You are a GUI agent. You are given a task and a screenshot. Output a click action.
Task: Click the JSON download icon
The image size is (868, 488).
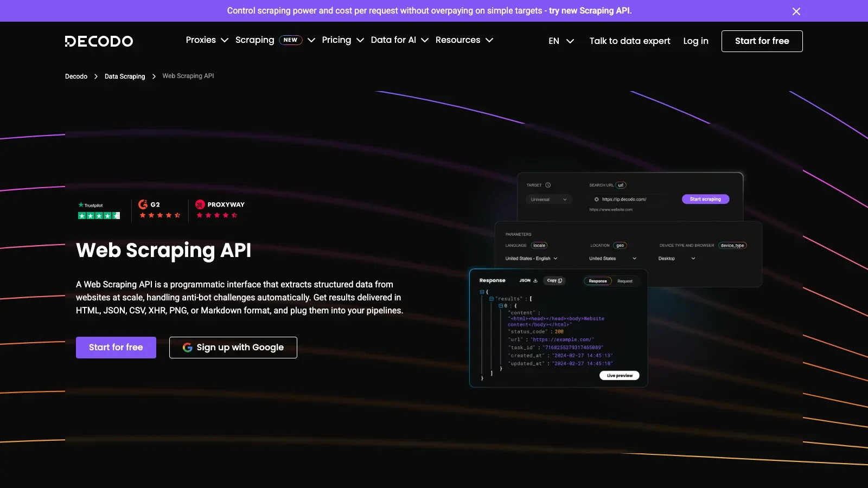pos(535,281)
